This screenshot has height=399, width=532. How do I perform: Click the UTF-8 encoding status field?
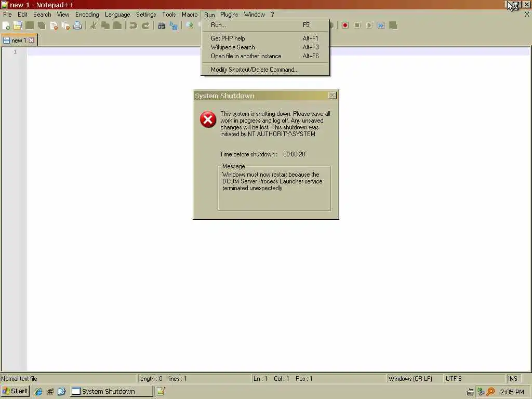click(454, 379)
